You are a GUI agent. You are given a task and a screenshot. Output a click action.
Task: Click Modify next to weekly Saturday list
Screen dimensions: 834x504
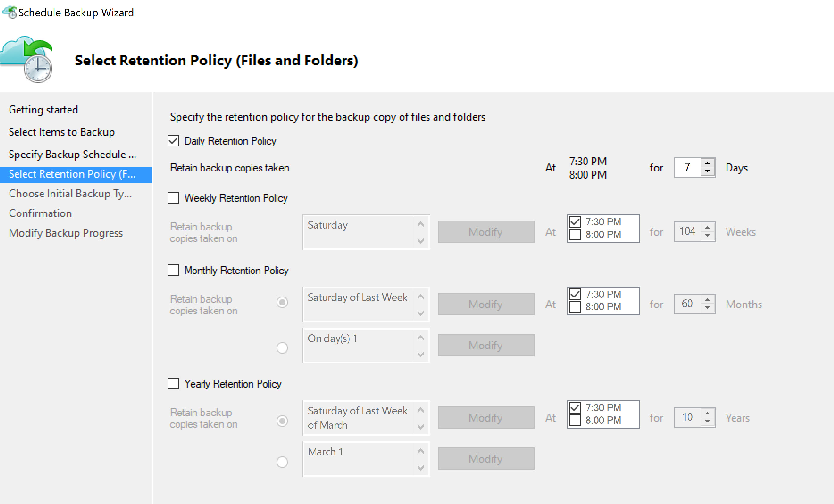coord(486,232)
